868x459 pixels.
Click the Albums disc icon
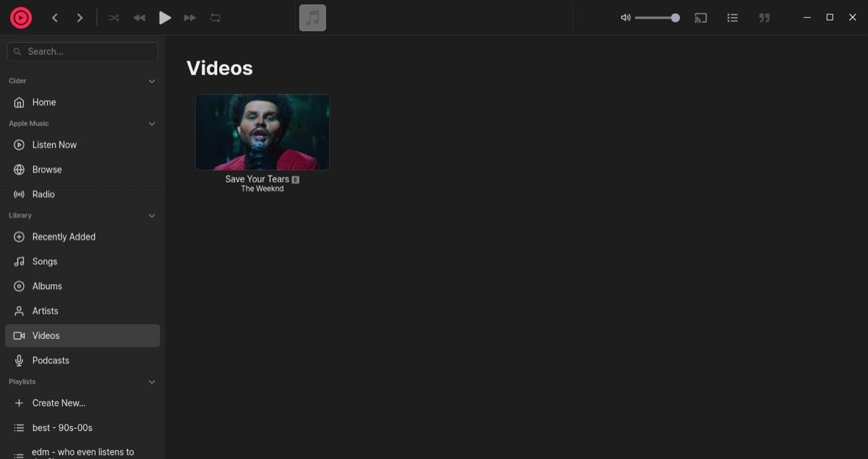[20, 286]
